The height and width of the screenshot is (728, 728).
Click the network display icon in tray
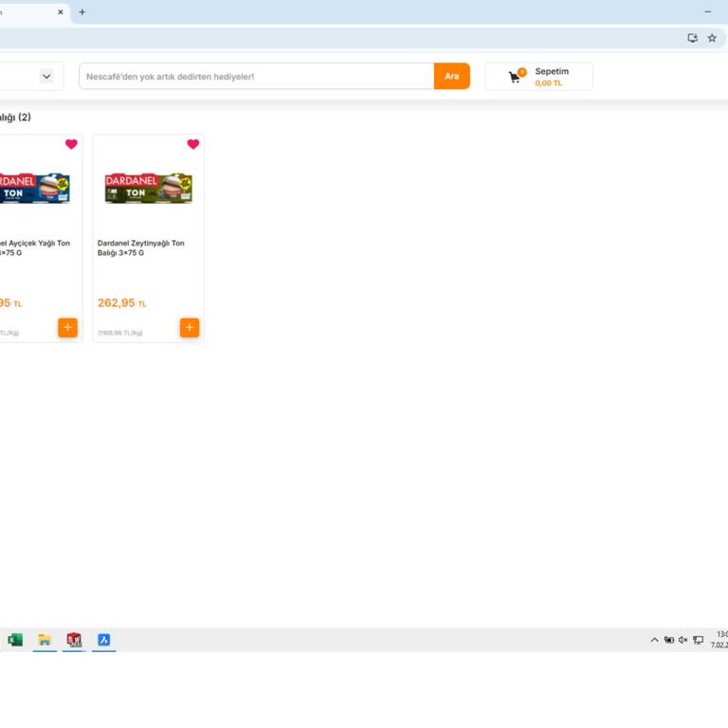pos(699,640)
